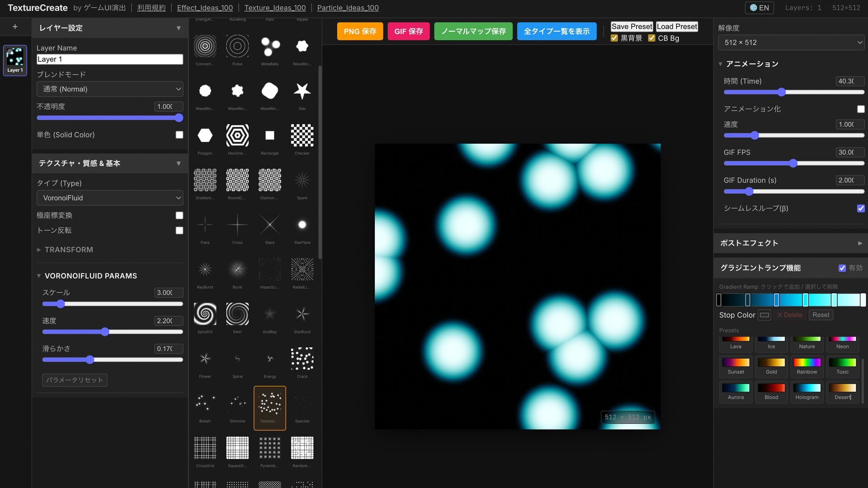Enable the アニメーション化 checkbox
Image resolution: width=868 pixels, height=488 pixels.
(860, 109)
